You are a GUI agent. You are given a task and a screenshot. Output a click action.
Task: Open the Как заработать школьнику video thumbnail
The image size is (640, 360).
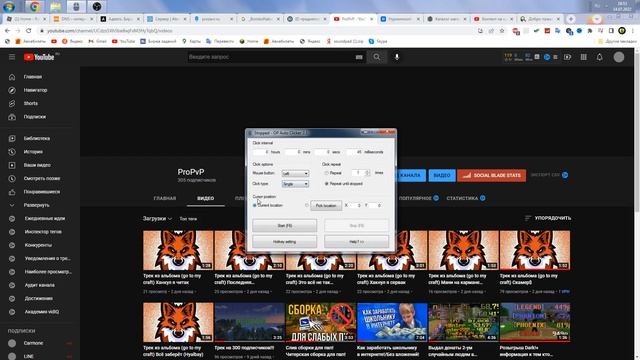(392, 322)
